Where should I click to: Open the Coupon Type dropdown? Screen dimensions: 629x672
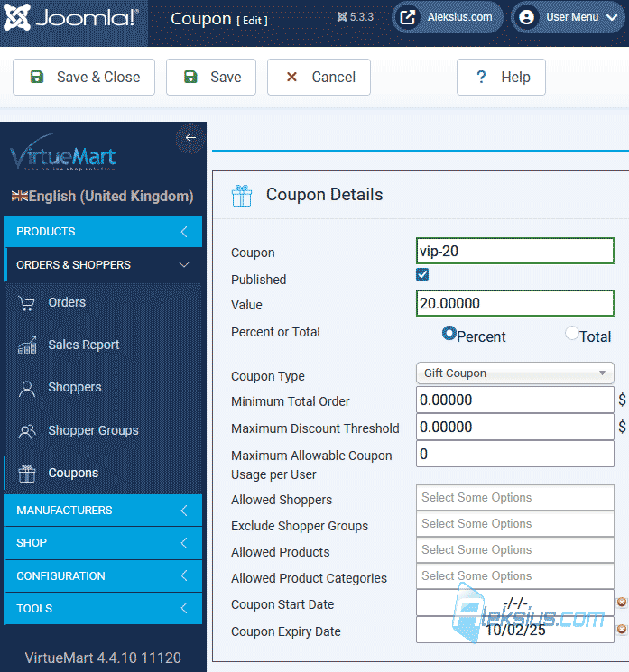(515, 373)
